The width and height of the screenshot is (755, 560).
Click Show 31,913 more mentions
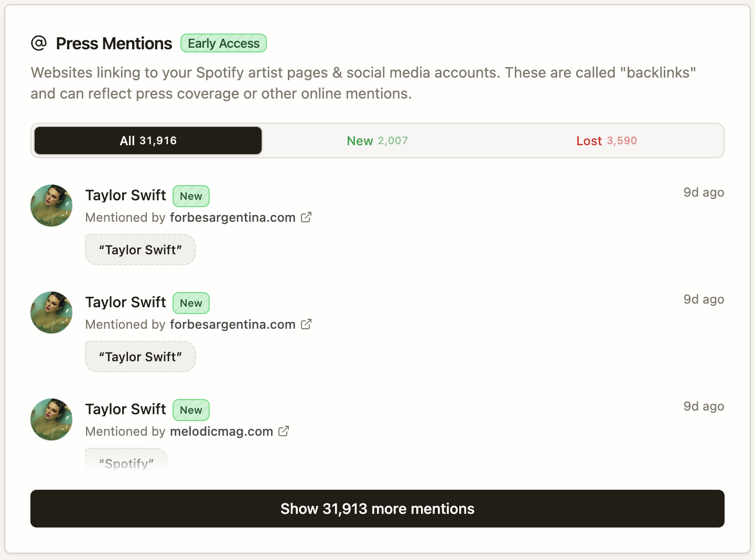point(377,509)
